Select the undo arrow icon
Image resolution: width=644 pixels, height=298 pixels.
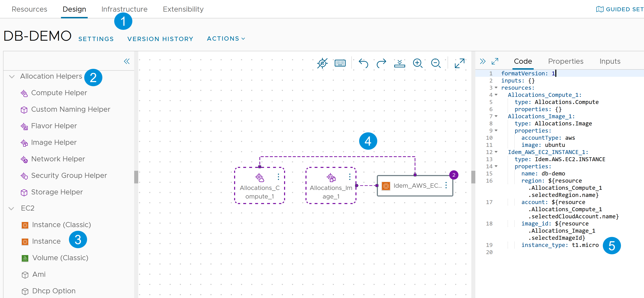pos(363,63)
